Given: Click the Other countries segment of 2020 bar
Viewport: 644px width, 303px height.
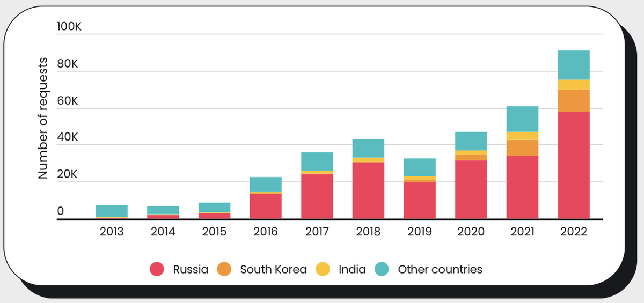Looking at the screenshot, I should pos(471,141).
